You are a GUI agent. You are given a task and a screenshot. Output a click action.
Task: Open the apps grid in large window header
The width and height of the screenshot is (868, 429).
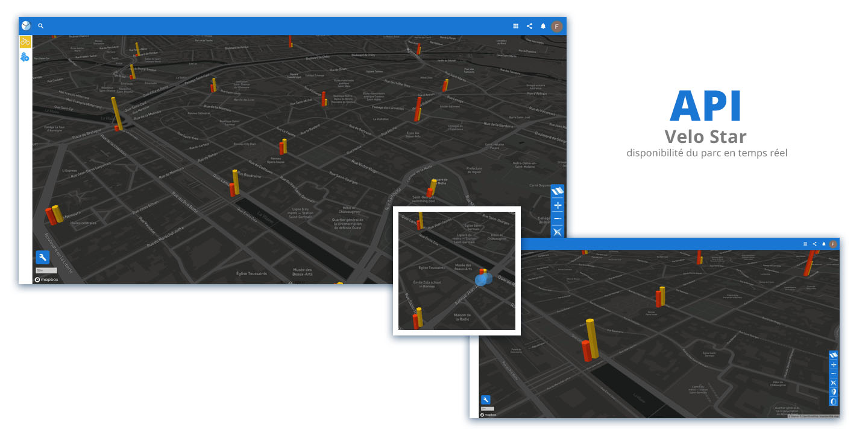click(x=515, y=26)
